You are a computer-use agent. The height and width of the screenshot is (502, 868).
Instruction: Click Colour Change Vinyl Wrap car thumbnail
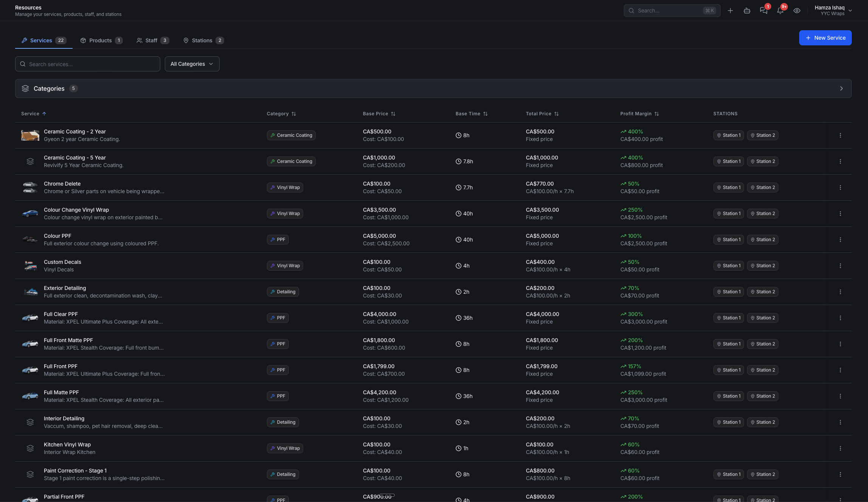[30, 214]
